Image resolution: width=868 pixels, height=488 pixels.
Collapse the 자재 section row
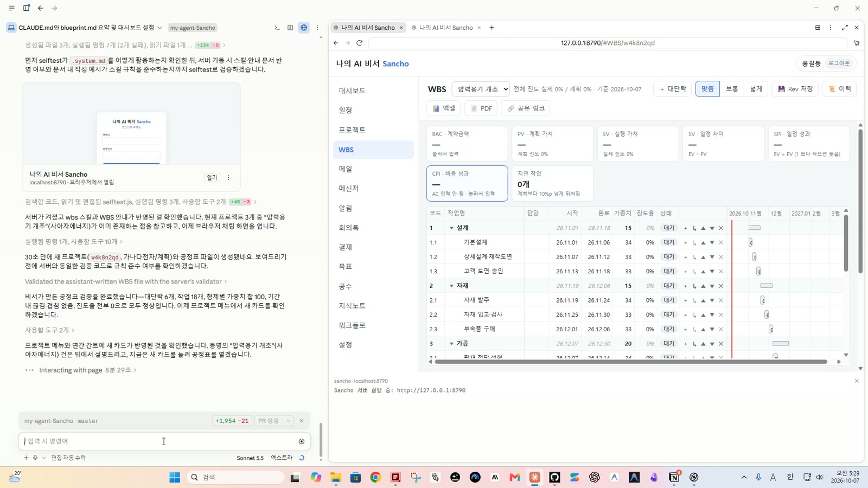point(451,286)
